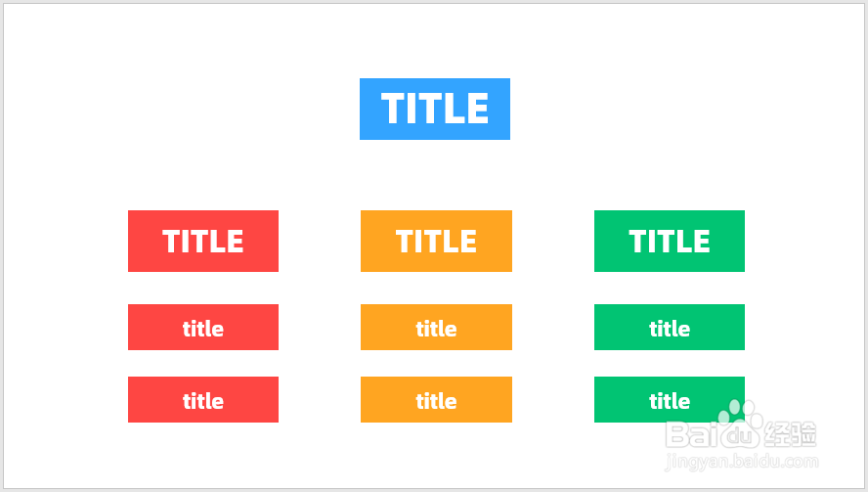Click the 经验 characters in the watermark
868x492 pixels.
coord(791,434)
